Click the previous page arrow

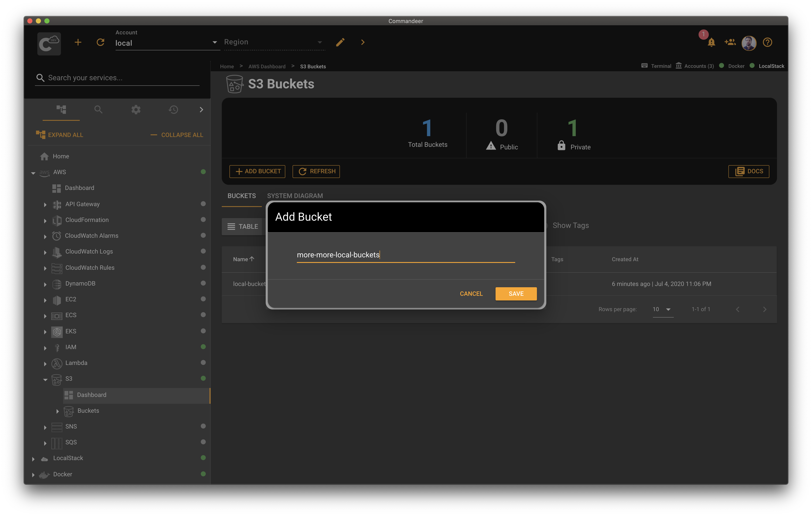pos(738,309)
